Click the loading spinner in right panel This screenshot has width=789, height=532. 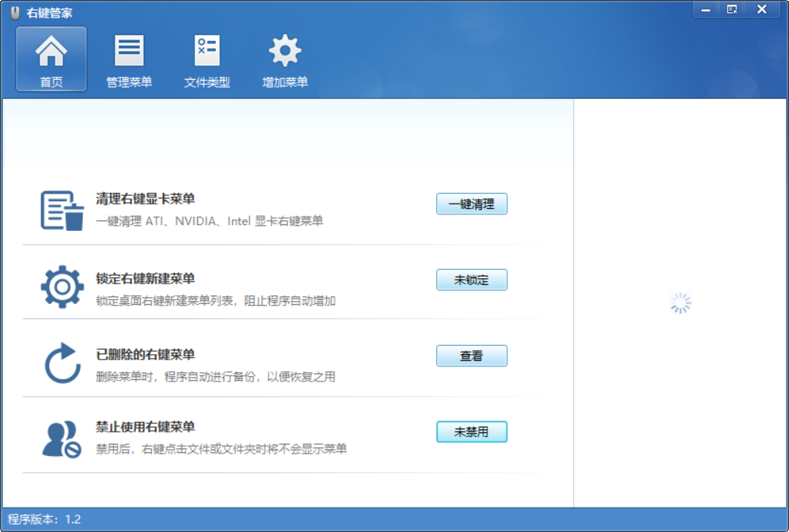coord(680,302)
